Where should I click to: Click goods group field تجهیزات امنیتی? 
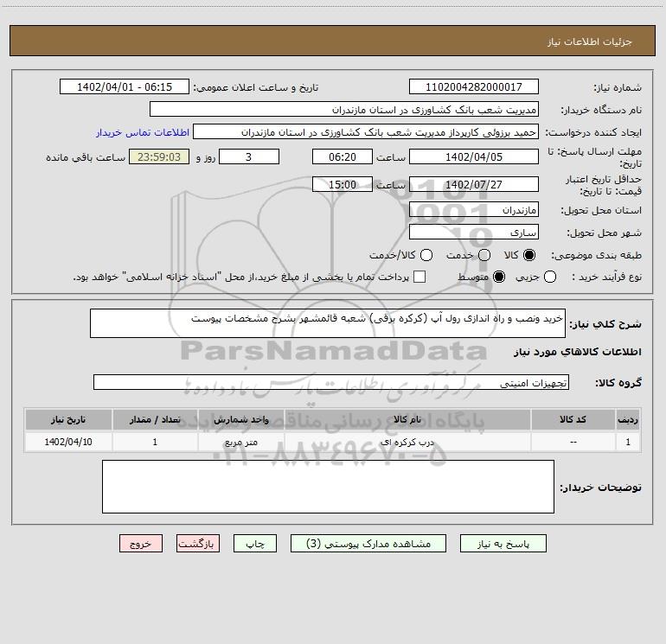(331, 382)
